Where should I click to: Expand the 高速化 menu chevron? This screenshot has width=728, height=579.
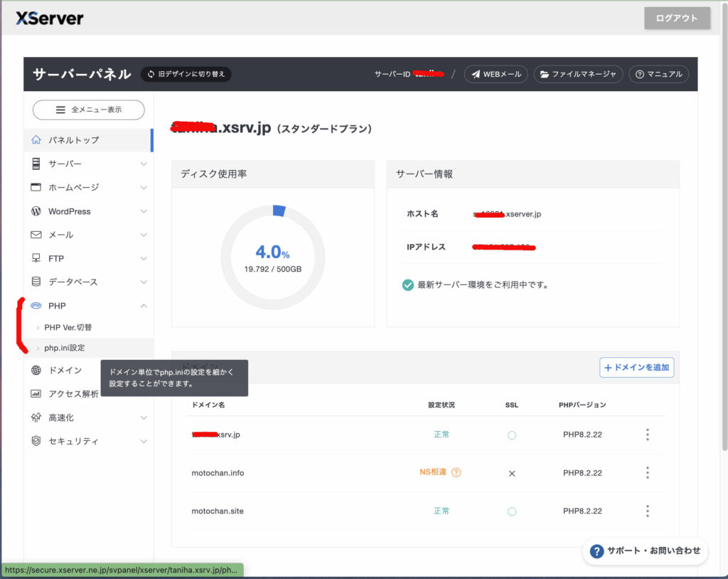click(x=144, y=418)
